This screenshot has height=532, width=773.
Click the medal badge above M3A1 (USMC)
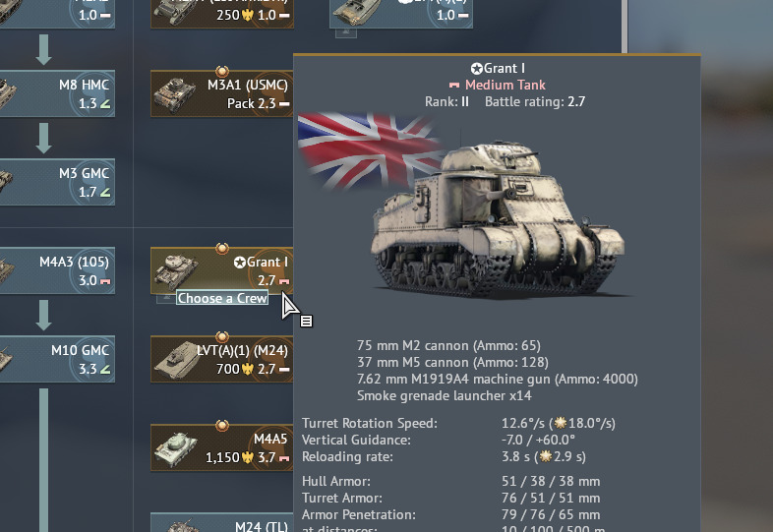(x=222, y=71)
